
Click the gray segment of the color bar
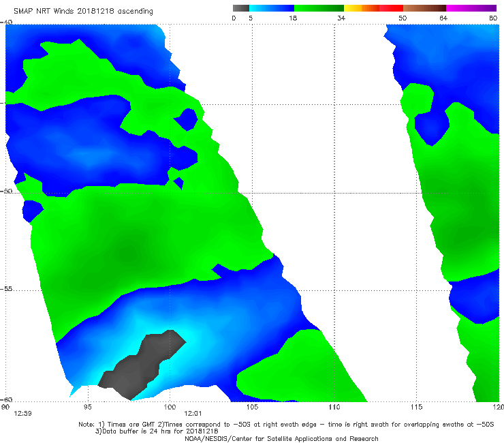click(240, 8)
